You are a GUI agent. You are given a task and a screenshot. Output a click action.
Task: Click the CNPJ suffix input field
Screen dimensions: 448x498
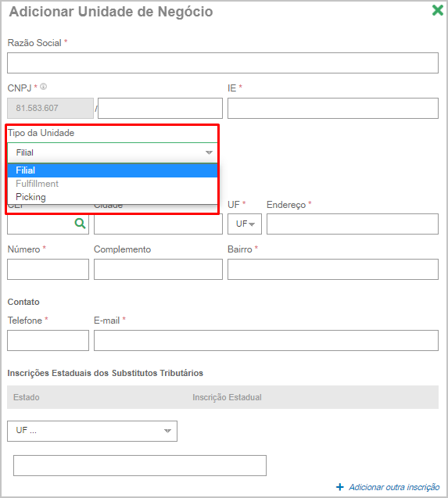point(160,109)
